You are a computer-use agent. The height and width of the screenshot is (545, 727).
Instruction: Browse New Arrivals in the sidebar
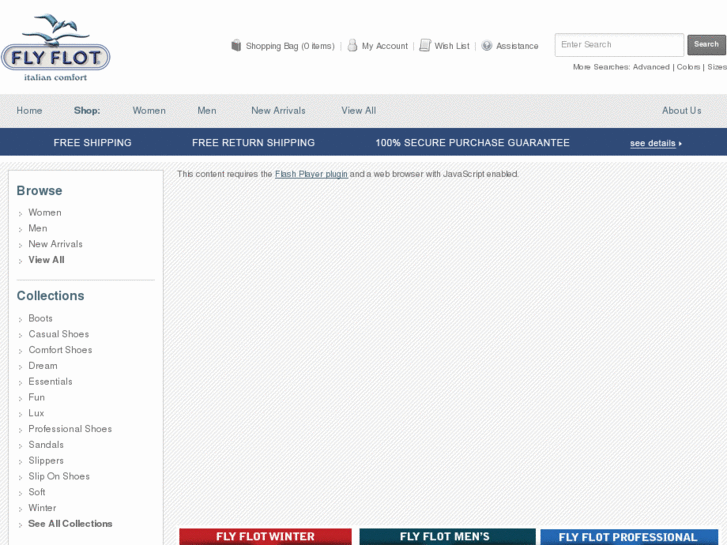coord(55,244)
